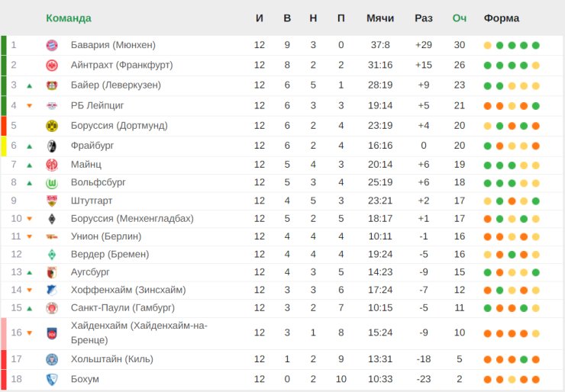Click Bayern's first yellow form dot
Image resolution: width=565 pixels, height=392 pixels.
tap(487, 45)
